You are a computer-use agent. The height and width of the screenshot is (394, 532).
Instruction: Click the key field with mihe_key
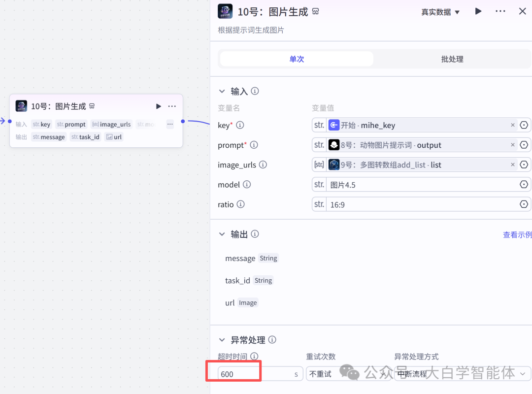(x=422, y=125)
